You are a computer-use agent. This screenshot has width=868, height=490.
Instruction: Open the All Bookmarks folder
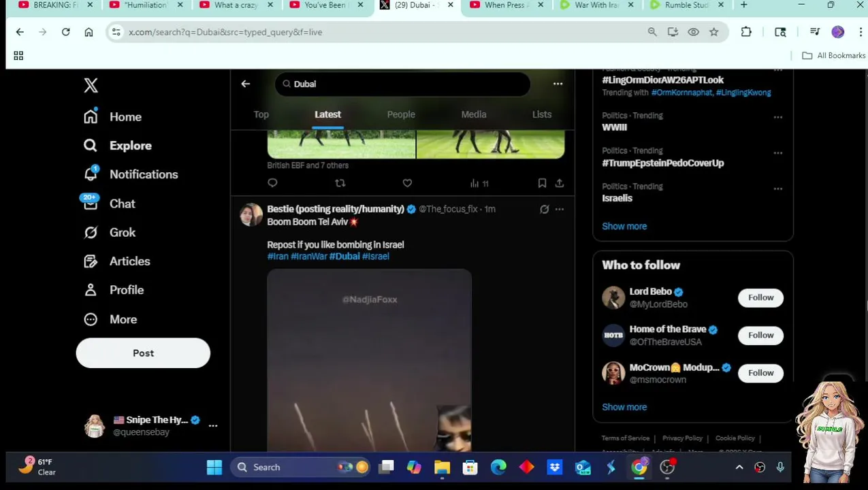point(834,56)
